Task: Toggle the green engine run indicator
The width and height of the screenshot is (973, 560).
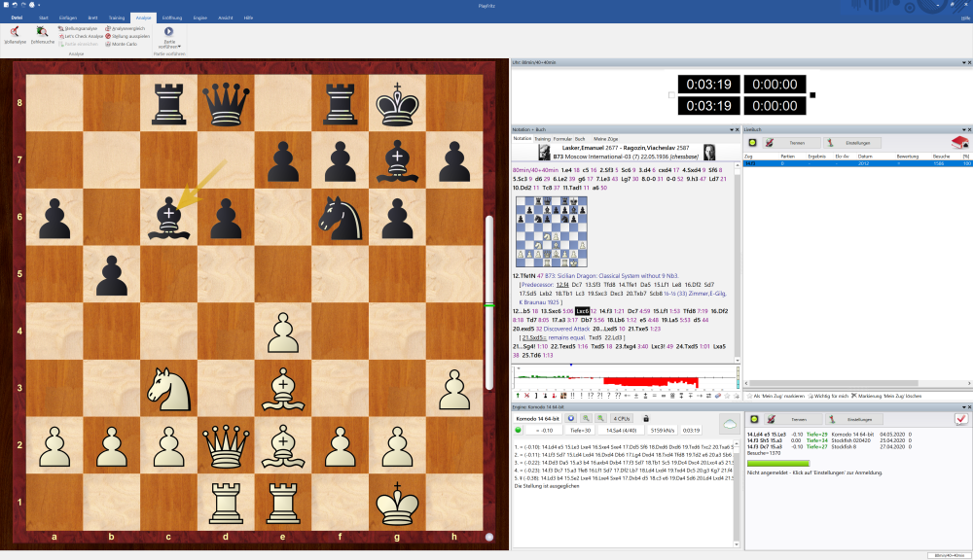Action: pyautogui.click(x=519, y=429)
